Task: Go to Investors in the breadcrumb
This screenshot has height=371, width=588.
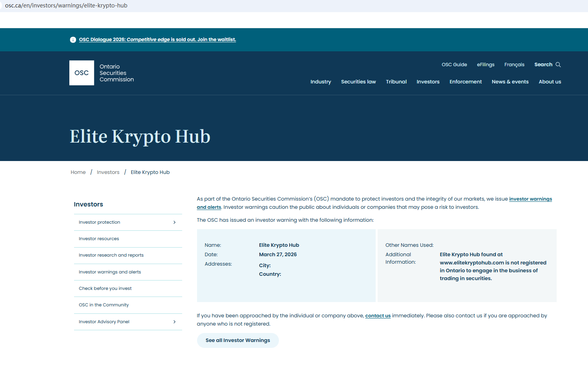Action: 108,172
